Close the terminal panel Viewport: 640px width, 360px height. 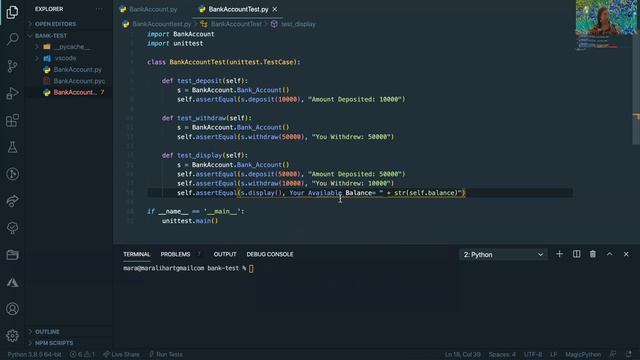(x=626, y=254)
